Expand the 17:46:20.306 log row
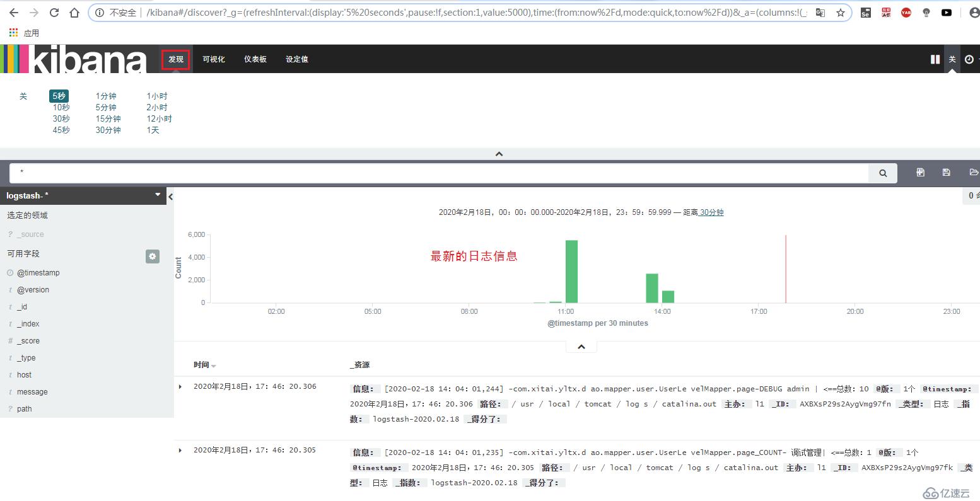 [x=180, y=387]
